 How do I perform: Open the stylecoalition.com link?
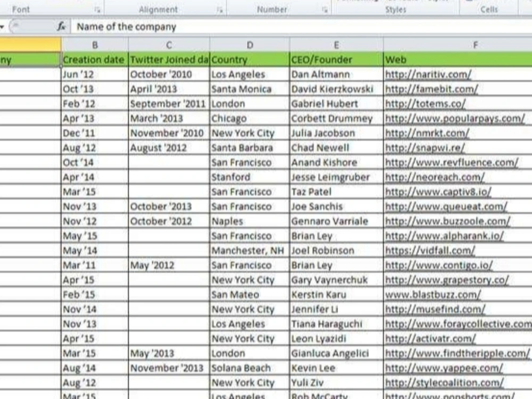tap(445, 383)
